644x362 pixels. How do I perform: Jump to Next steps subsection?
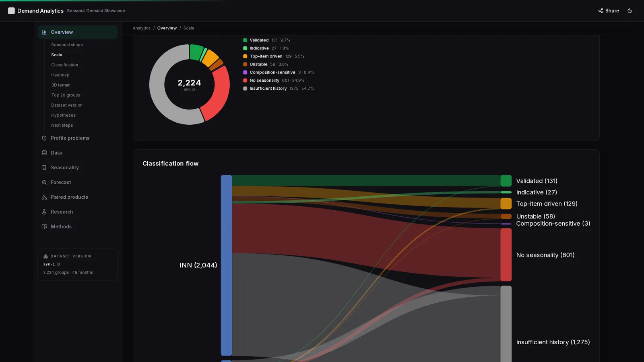tap(62, 125)
